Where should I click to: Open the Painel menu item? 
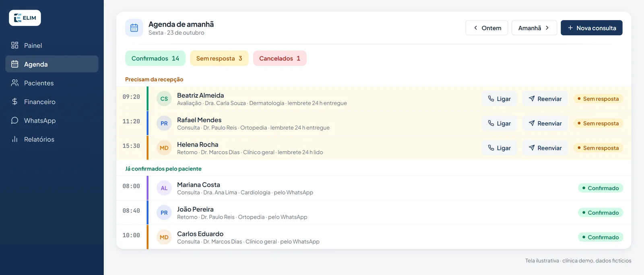(x=52, y=45)
